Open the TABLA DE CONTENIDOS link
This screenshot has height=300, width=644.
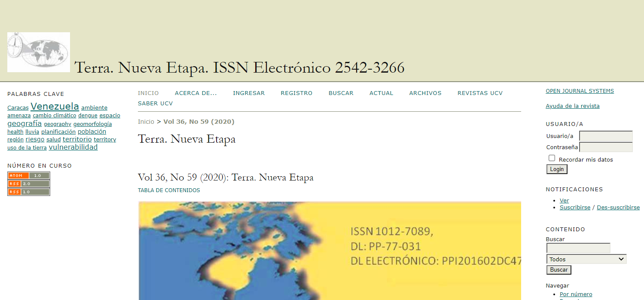tap(169, 190)
